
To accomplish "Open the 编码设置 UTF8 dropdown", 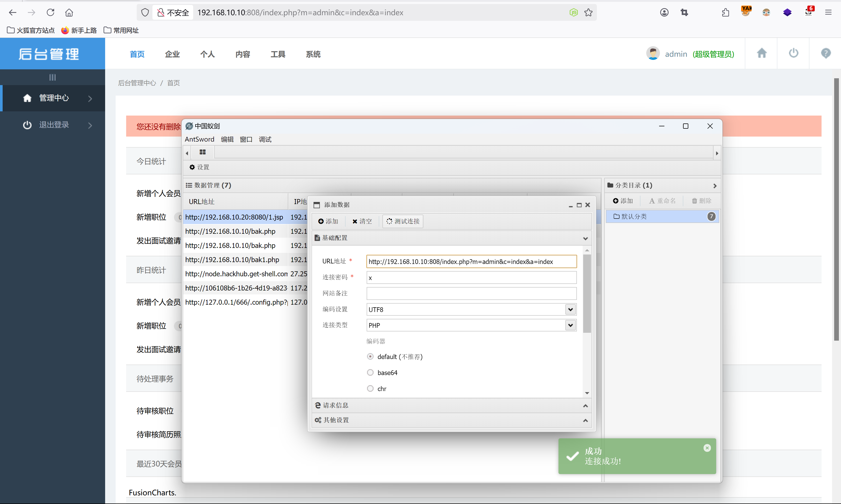I will pyautogui.click(x=570, y=309).
